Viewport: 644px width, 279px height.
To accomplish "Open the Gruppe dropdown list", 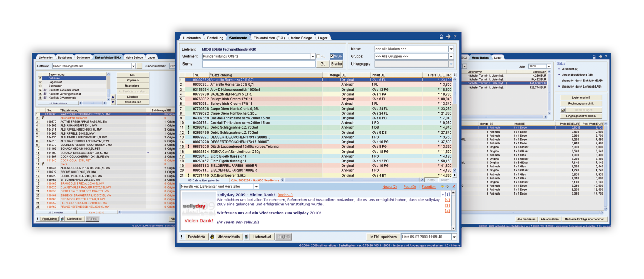I will [x=451, y=56].
